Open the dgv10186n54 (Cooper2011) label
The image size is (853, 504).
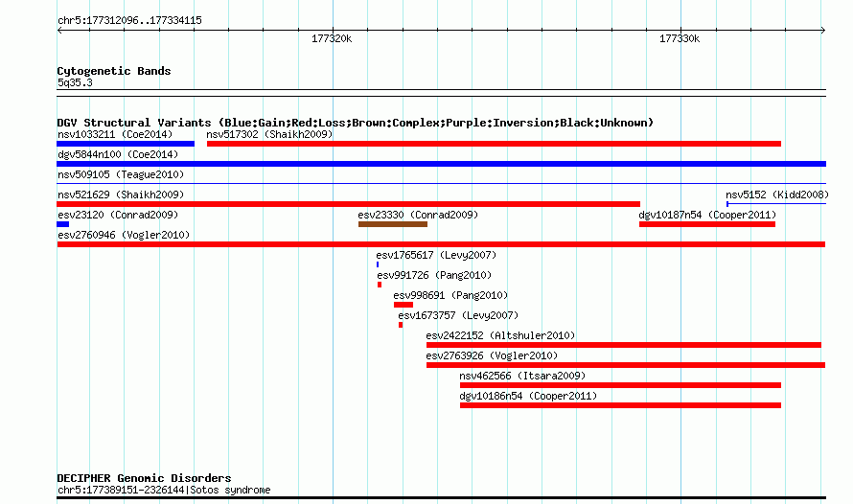[528, 396]
